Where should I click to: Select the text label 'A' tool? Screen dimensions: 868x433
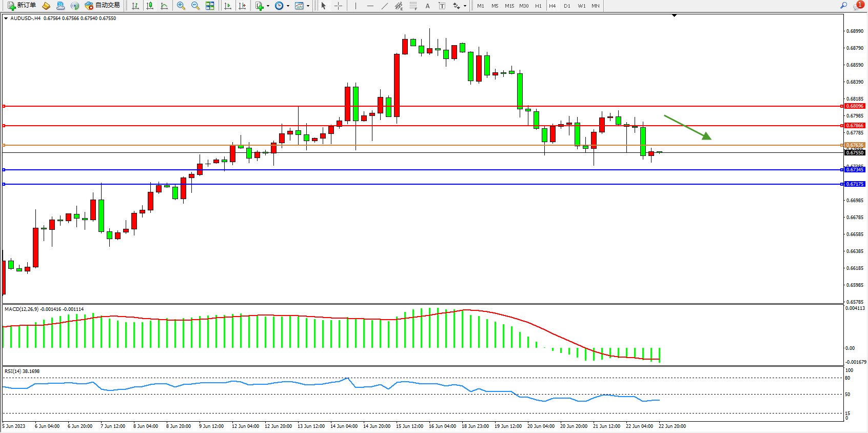coord(427,6)
